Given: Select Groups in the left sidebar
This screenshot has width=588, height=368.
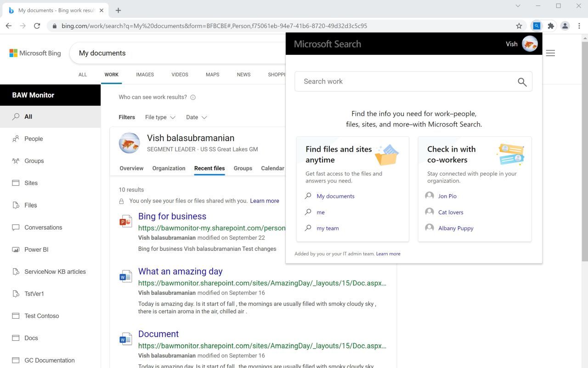Looking at the screenshot, I should (x=51, y=161).
